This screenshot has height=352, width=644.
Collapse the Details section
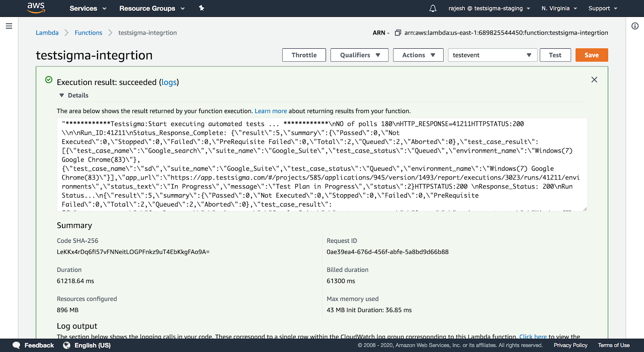coord(74,95)
